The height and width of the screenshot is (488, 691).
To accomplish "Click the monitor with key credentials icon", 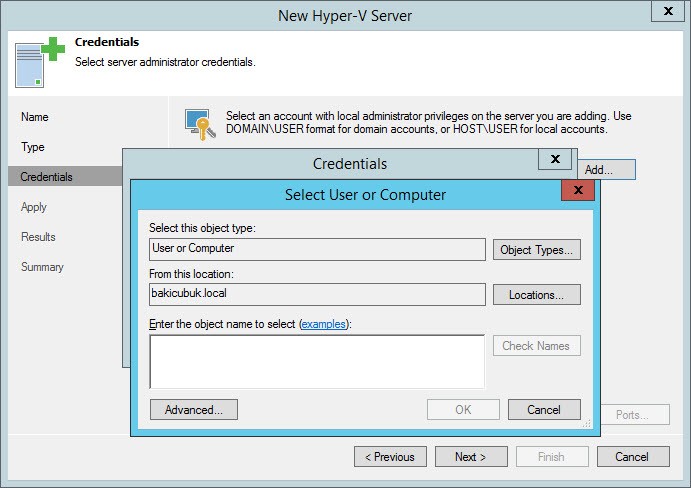I will (x=200, y=125).
